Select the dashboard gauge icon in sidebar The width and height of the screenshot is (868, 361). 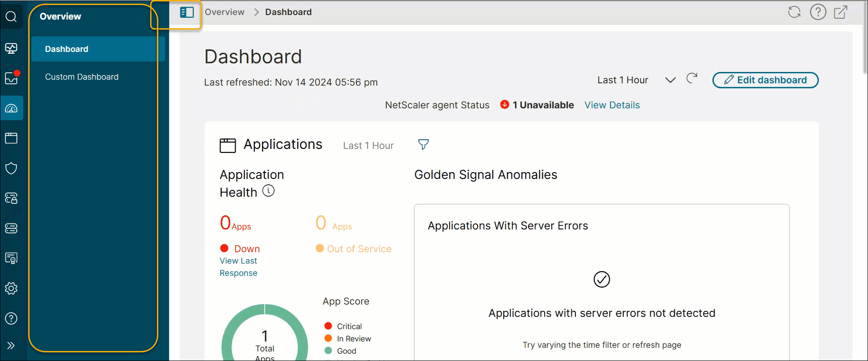click(x=11, y=108)
